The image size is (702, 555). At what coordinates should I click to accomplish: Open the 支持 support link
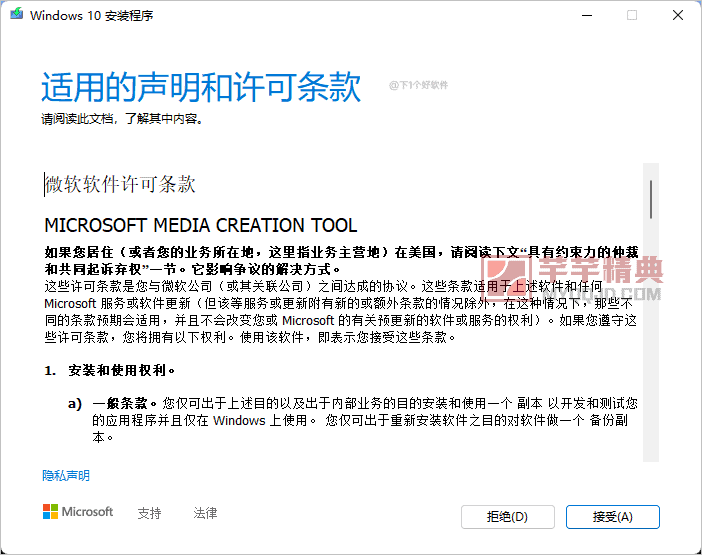[149, 512]
